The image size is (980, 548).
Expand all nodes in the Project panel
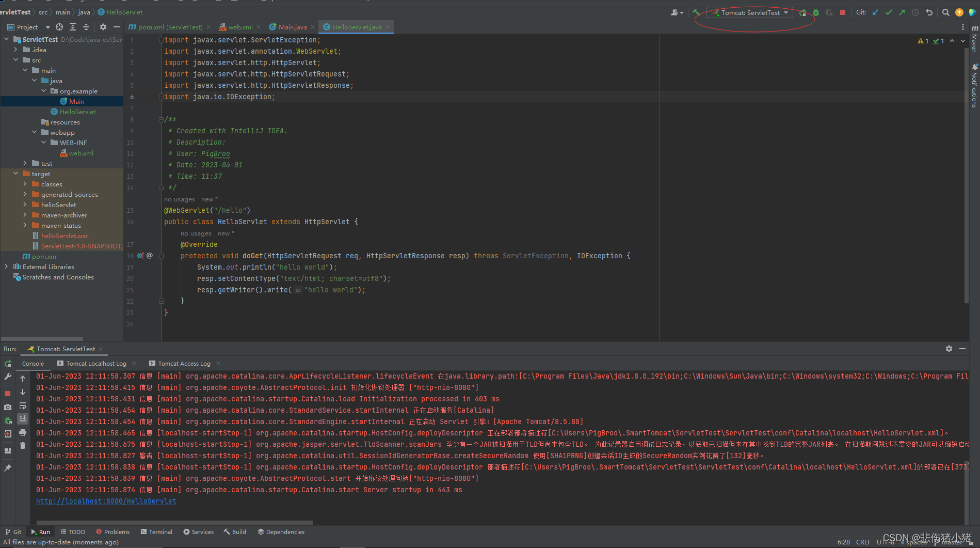point(73,27)
